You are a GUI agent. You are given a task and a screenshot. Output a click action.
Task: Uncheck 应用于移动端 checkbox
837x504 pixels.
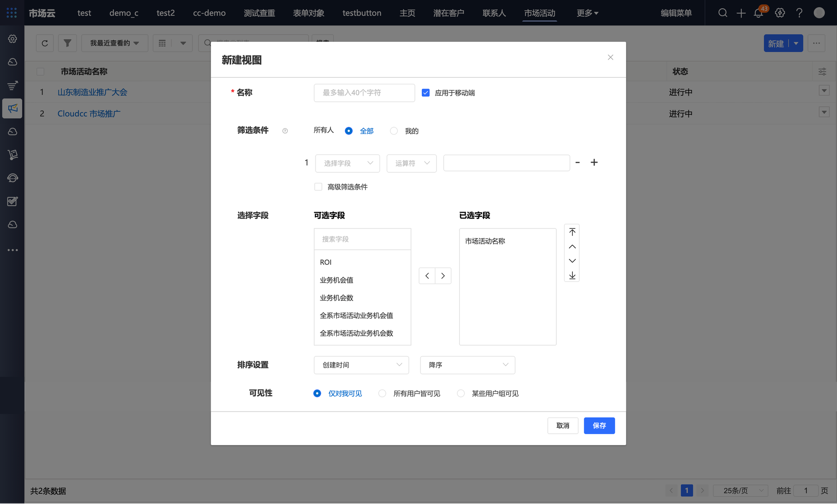[426, 93]
